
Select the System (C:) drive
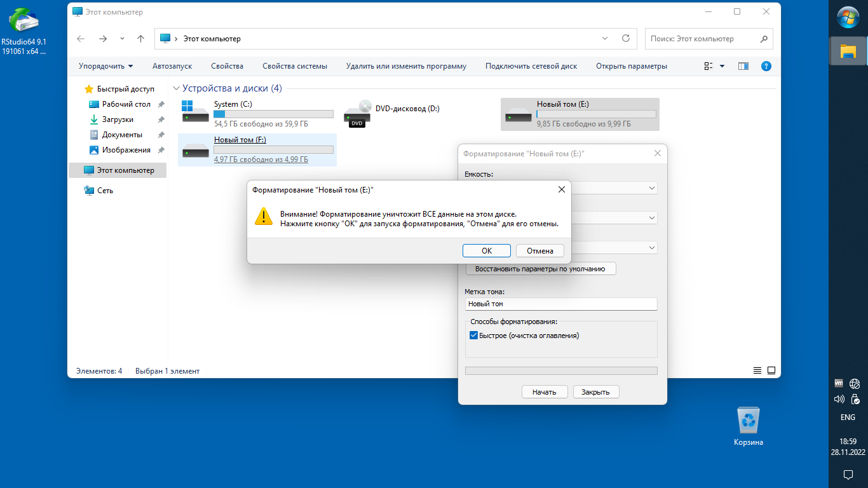pyautogui.click(x=257, y=114)
